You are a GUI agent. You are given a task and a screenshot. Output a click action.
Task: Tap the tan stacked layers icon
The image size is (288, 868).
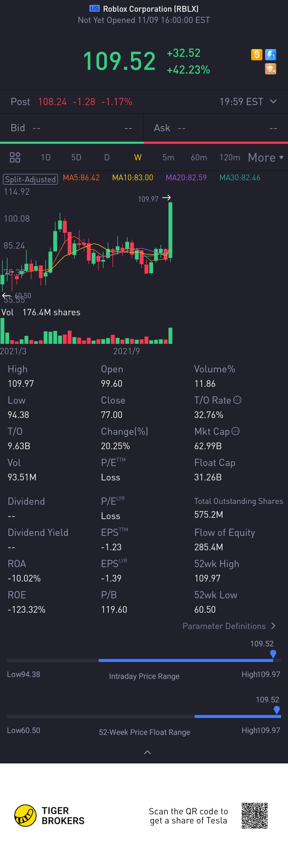[270, 69]
